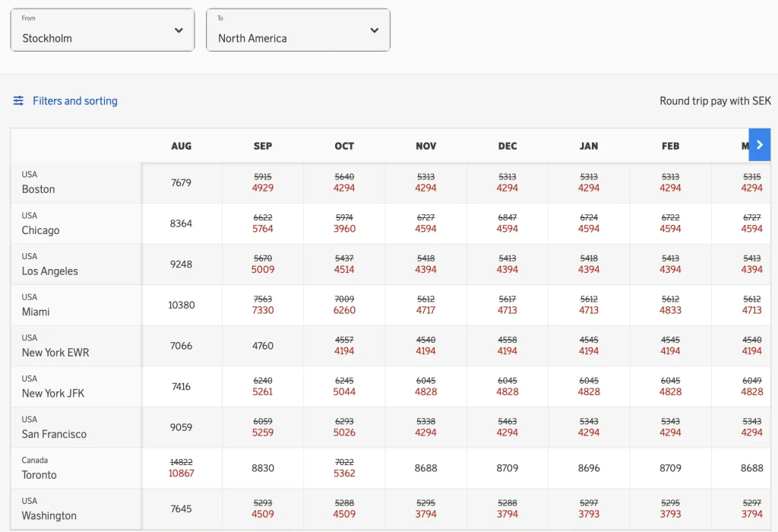This screenshot has width=778, height=532.
Task: Select Toronto September price 8830
Action: 262,468
